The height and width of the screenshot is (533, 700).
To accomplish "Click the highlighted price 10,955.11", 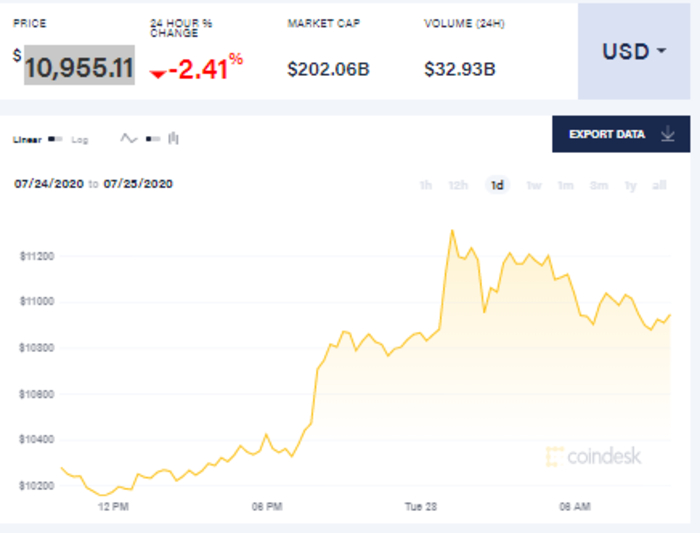I will (79, 66).
